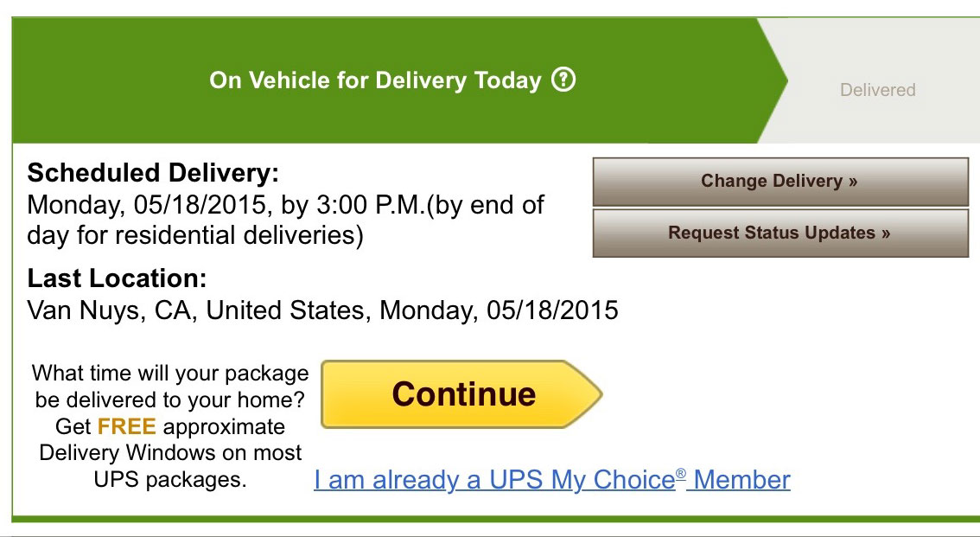Click the Last Location heading
The height and width of the screenshot is (537, 980).
[117, 278]
